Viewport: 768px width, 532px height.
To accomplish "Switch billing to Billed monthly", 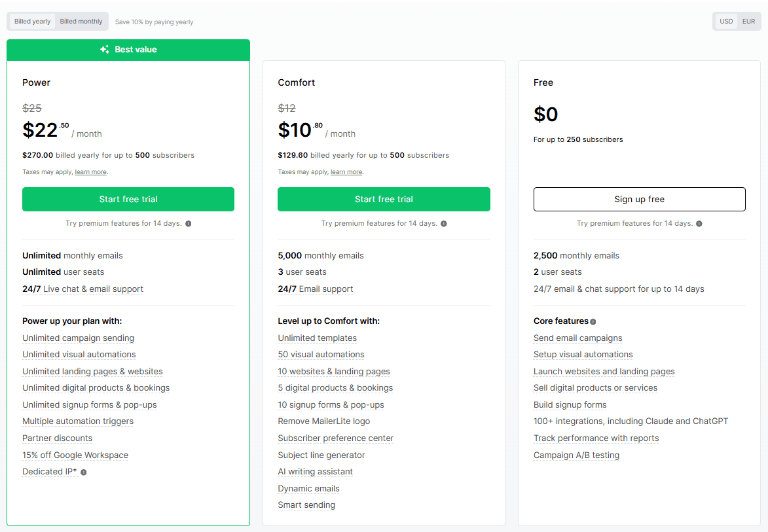I will point(81,22).
